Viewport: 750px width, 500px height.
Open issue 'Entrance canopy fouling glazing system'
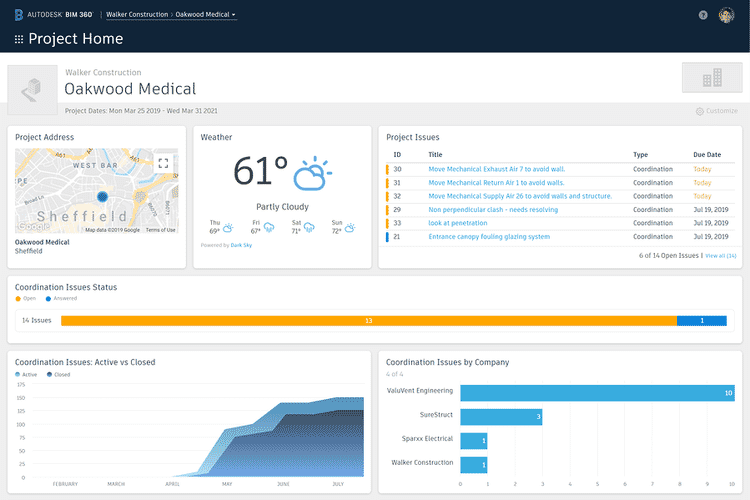[x=489, y=237]
